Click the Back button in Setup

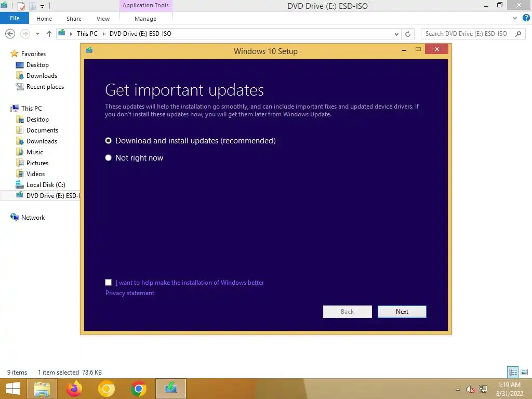[x=347, y=312]
